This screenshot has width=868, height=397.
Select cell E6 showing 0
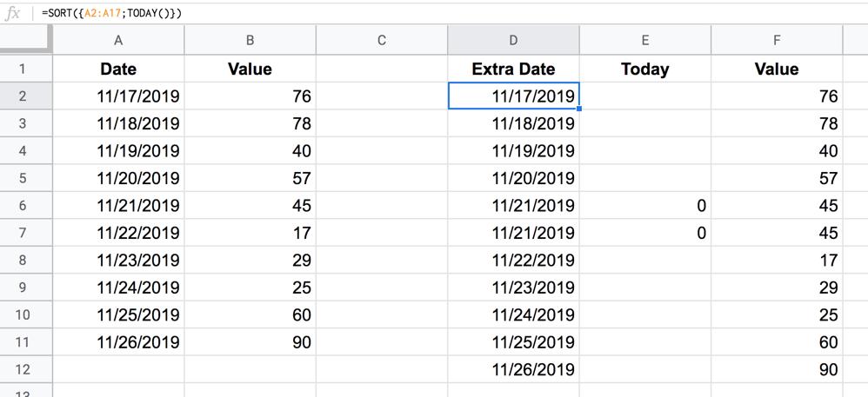pos(644,206)
